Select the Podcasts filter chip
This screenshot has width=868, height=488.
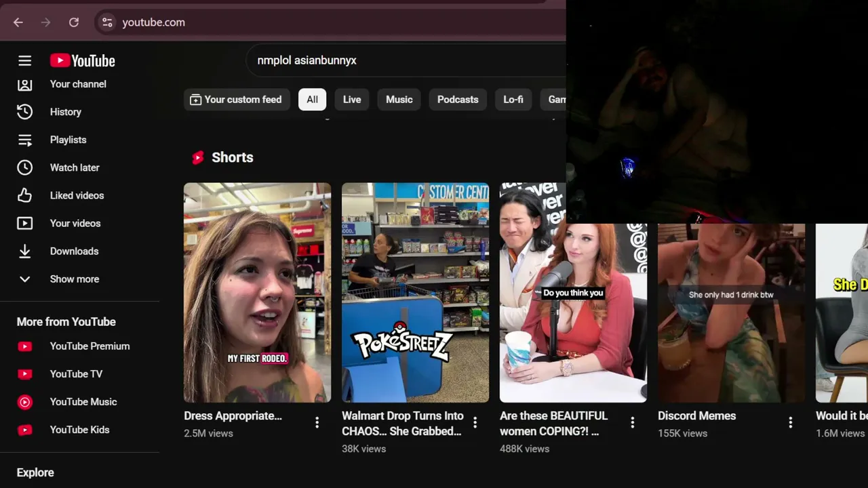point(458,100)
